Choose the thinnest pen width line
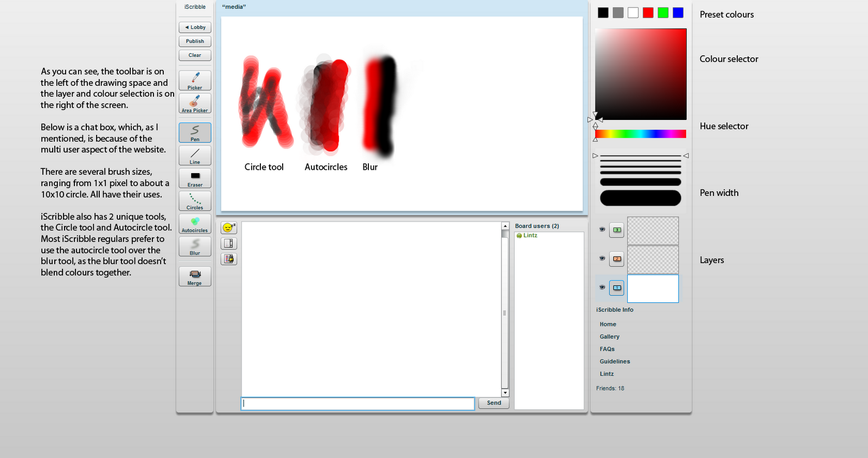This screenshot has width=868, height=458. tap(641, 156)
